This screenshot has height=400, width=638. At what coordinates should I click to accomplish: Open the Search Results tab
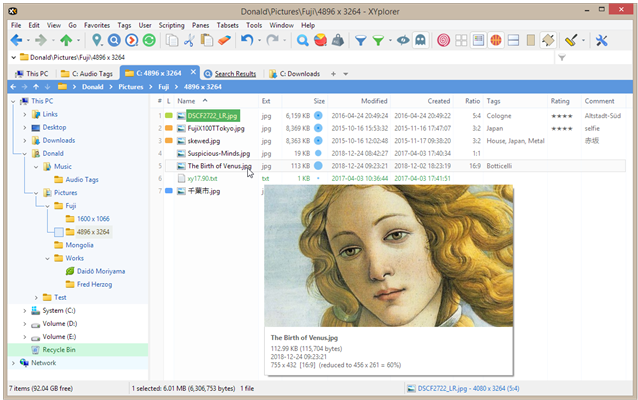(230, 74)
